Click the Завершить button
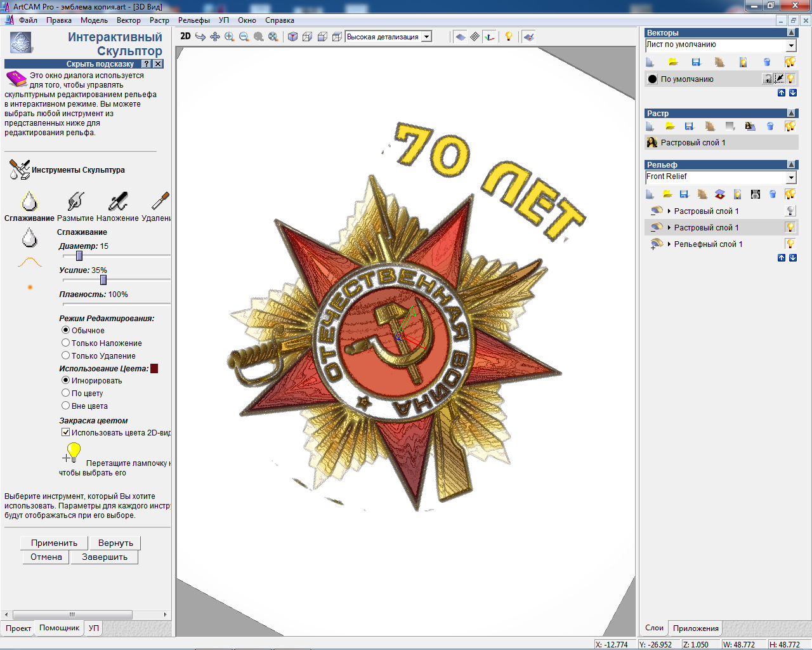The image size is (812, 650). tap(105, 557)
